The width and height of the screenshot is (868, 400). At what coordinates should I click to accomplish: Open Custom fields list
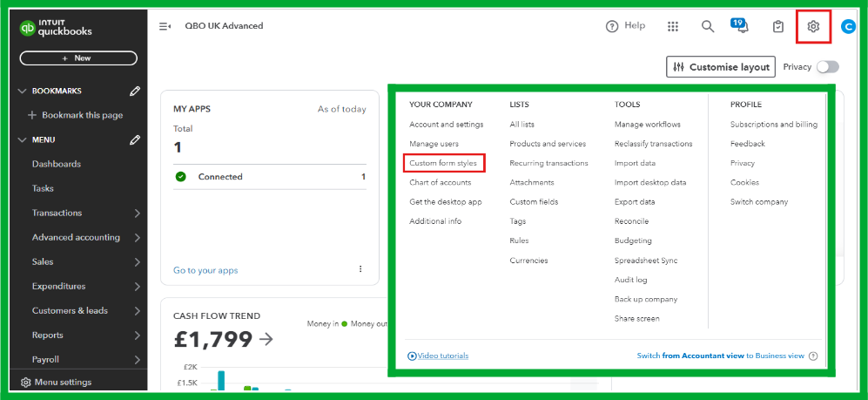point(534,202)
